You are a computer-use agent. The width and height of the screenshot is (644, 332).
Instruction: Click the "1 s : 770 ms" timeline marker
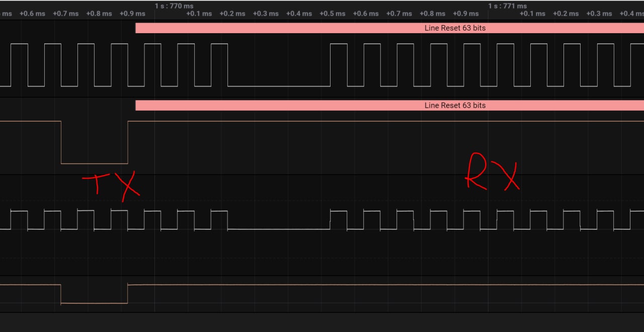pos(174,6)
